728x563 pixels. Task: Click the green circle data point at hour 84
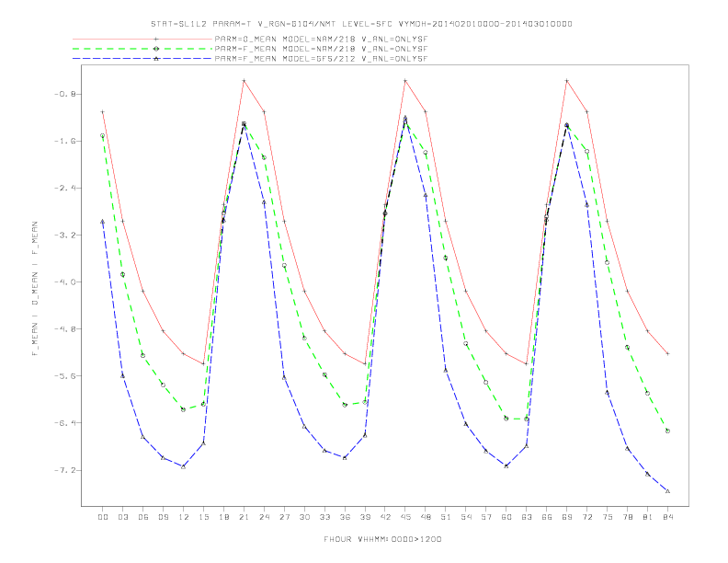[667, 431]
